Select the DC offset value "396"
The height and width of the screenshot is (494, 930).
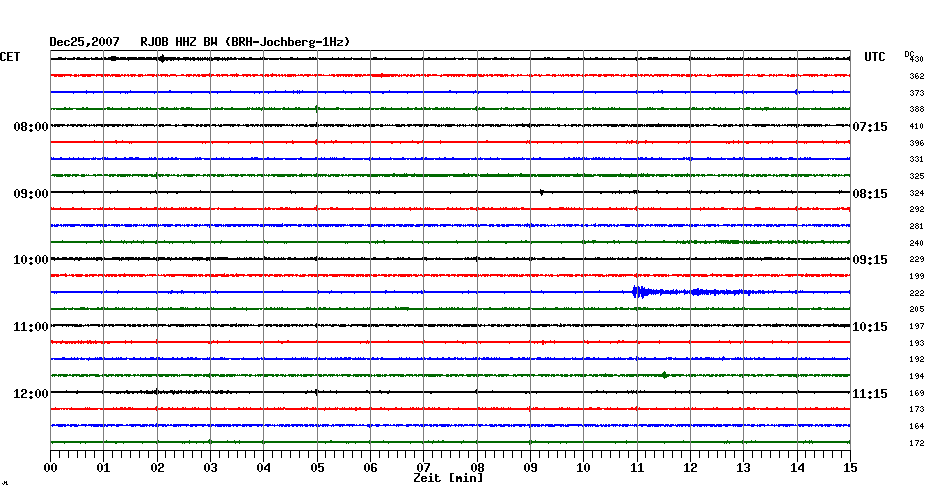coord(917,143)
